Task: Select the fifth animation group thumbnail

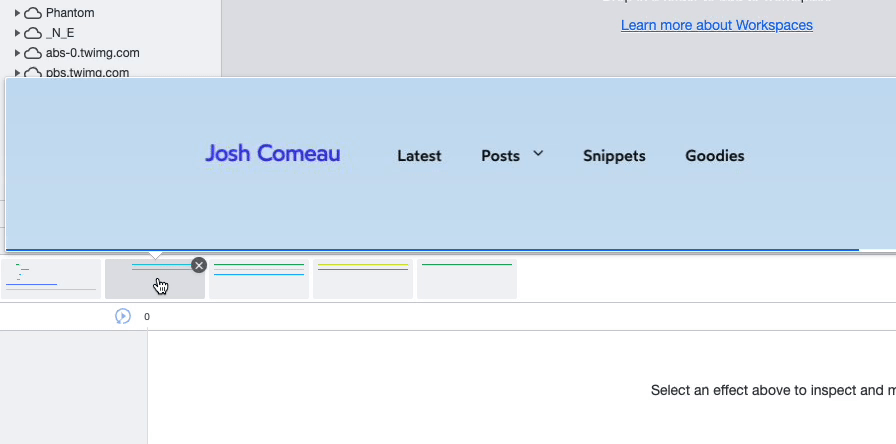Action: click(x=467, y=279)
